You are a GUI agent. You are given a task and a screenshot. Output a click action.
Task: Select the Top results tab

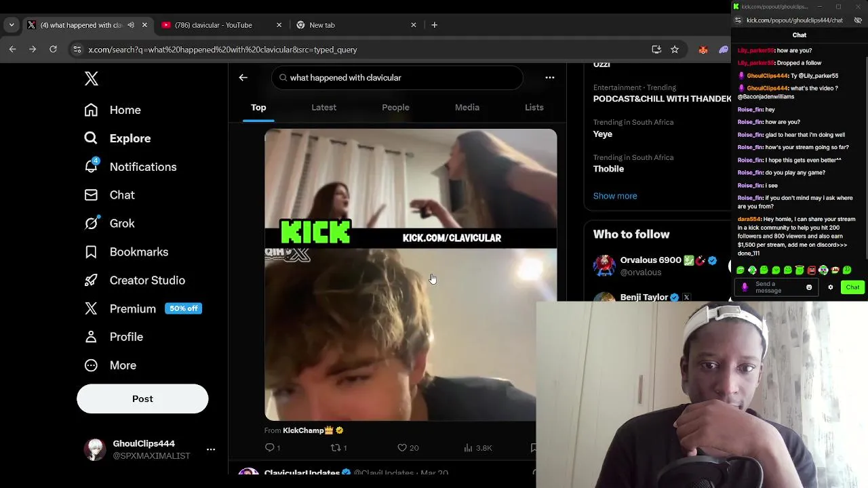tap(258, 107)
